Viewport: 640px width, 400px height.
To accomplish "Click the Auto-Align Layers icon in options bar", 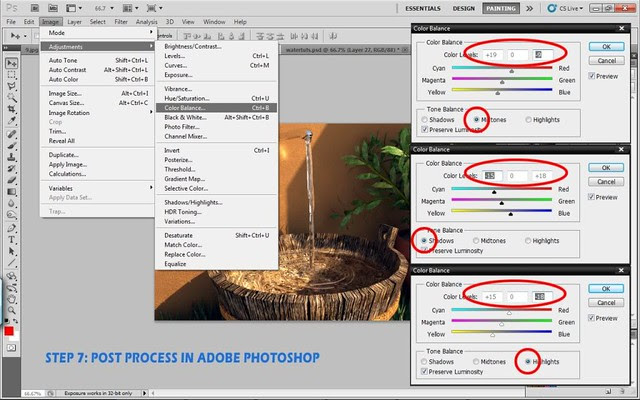I will pyautogui.click(x=333, y=36).
